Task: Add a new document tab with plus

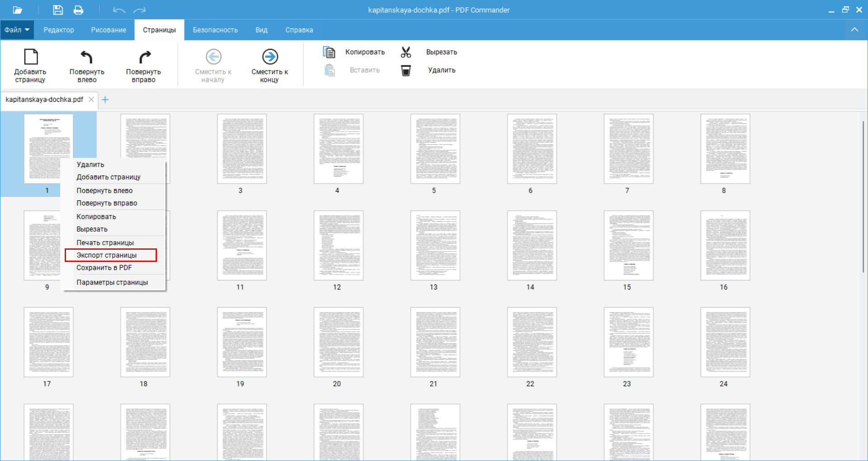Action: tap(105, 100)
